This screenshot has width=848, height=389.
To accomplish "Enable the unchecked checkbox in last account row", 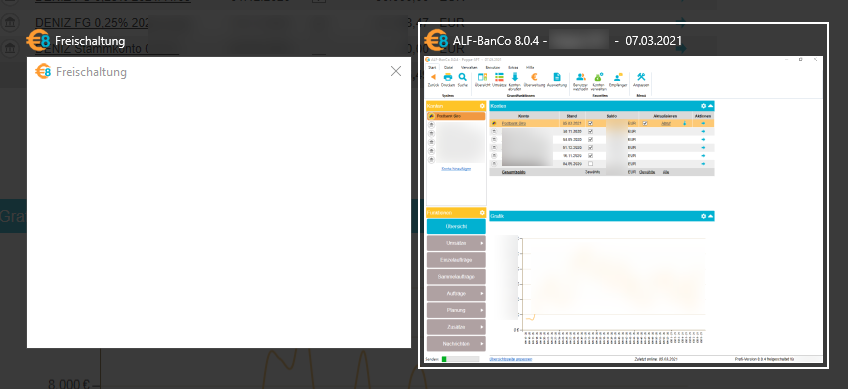I will (x=590, y=163).
